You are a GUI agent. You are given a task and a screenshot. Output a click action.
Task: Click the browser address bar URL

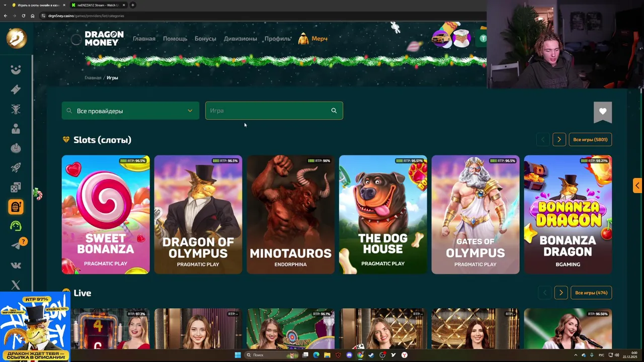86,16
